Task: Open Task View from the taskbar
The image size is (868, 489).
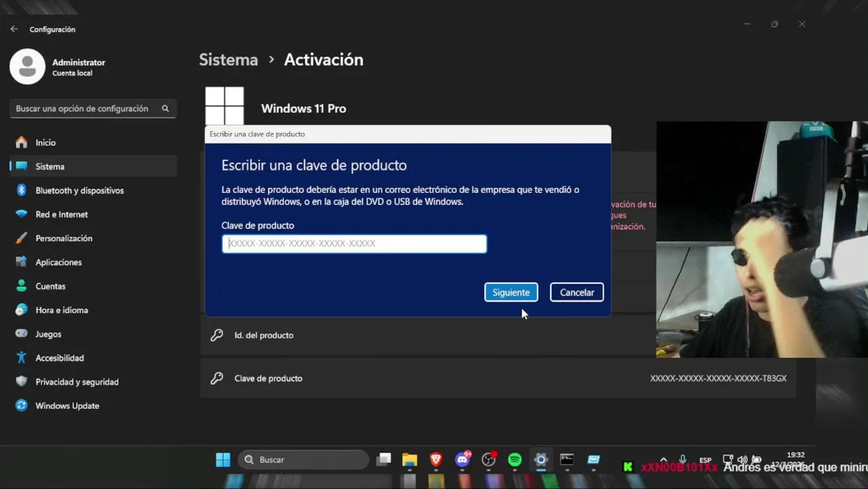Action: coord(384,460)
